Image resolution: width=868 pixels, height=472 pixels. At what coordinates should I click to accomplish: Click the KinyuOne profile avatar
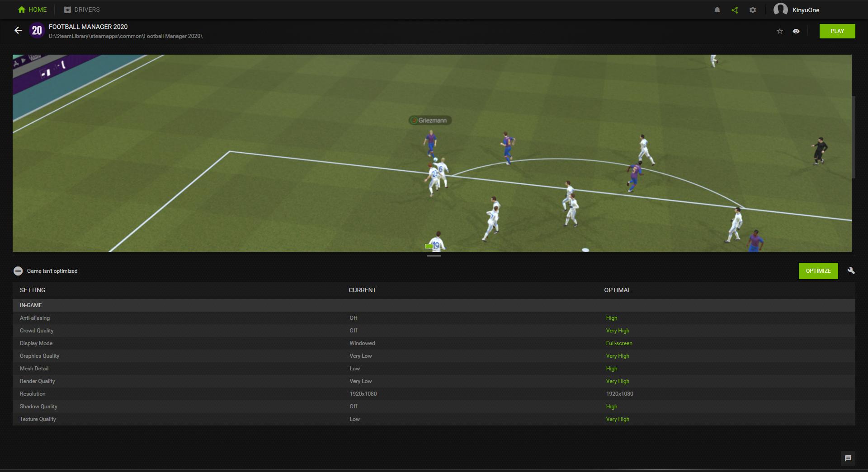[x=780, y=9]
